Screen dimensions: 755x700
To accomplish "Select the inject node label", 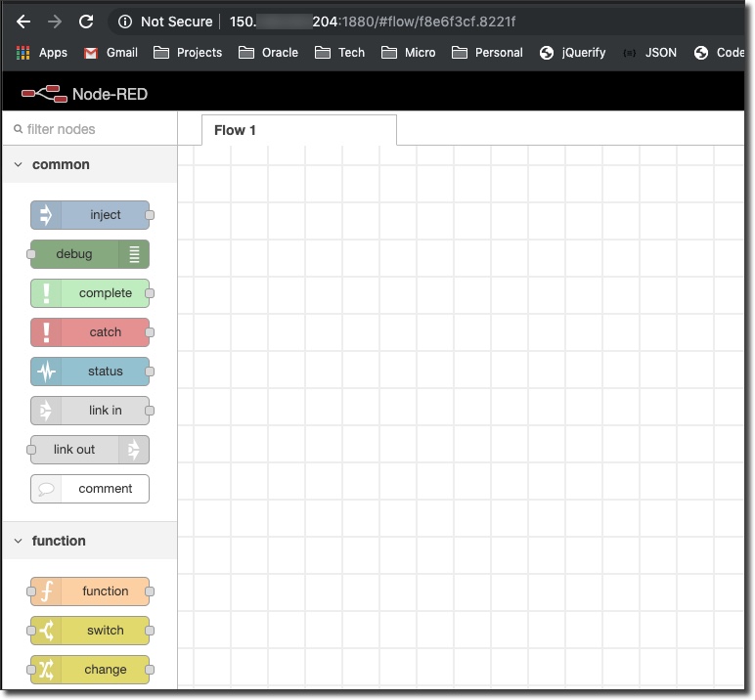I will pyautogui.click(x=106, y=215).
